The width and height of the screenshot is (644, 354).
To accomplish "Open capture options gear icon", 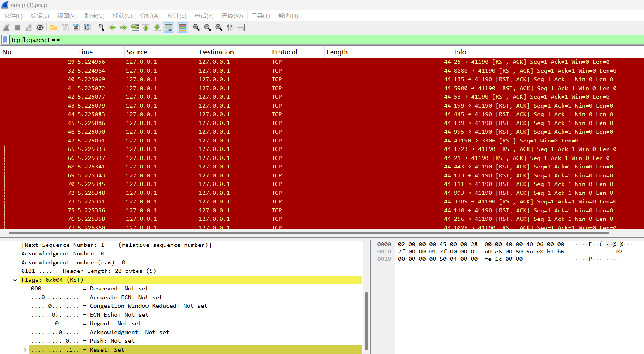I will (x=40, y=28).
